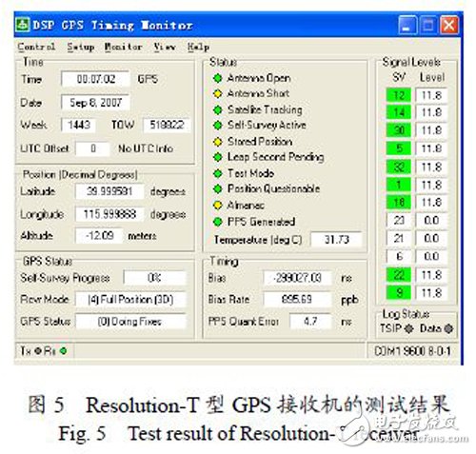The width and height of the screenshot is (476, 454).
Task: Click the Longitude value field
Action: (109, 214)
